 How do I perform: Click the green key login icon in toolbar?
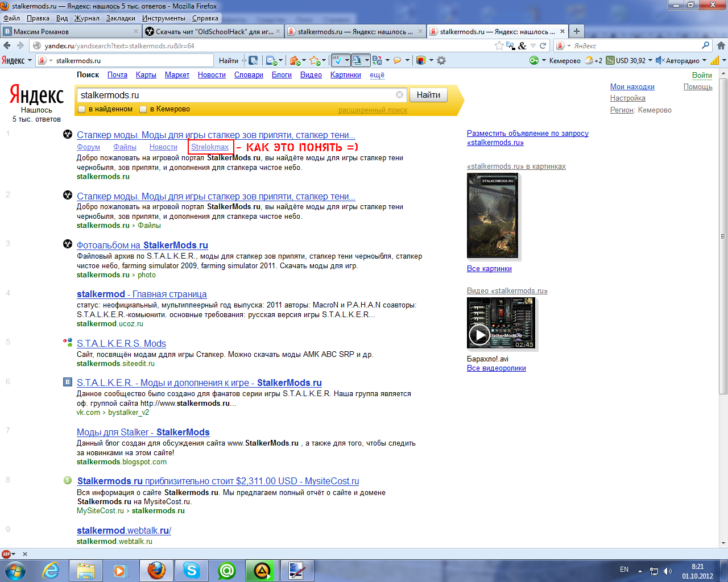[x=533, y=60]
